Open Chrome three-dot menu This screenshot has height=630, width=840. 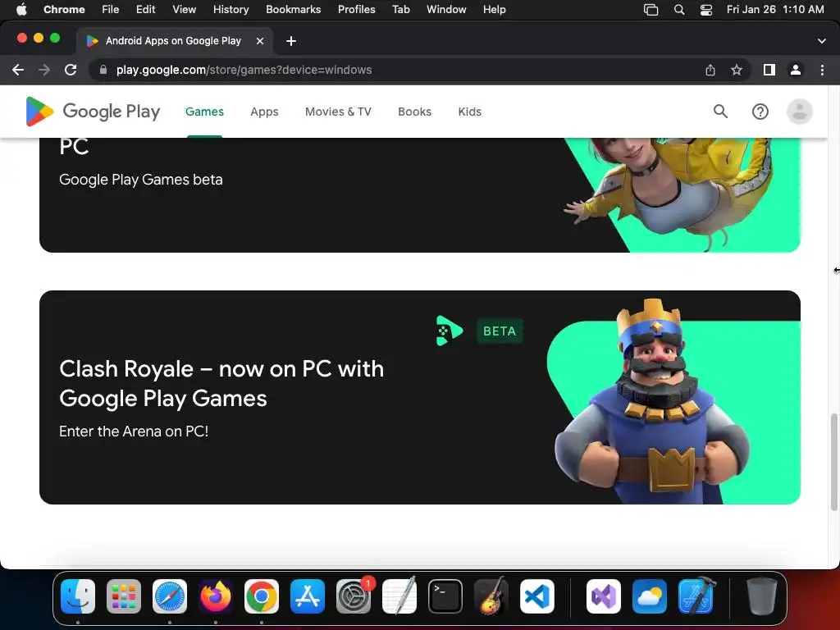822,70
